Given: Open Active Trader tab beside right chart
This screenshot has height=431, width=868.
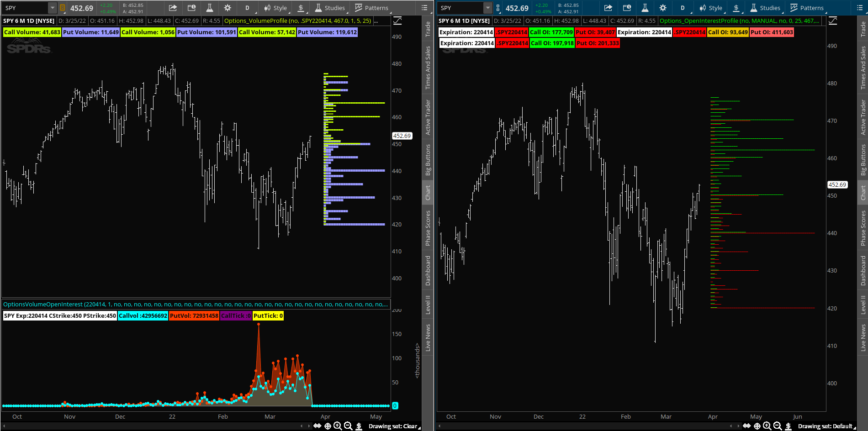Looking at the screenshot, I should pos(863,117).
